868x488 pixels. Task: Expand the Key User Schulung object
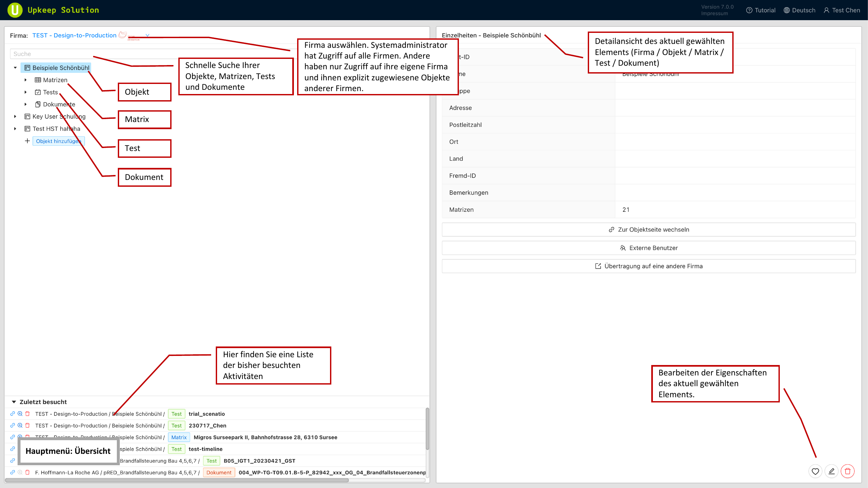15,116
